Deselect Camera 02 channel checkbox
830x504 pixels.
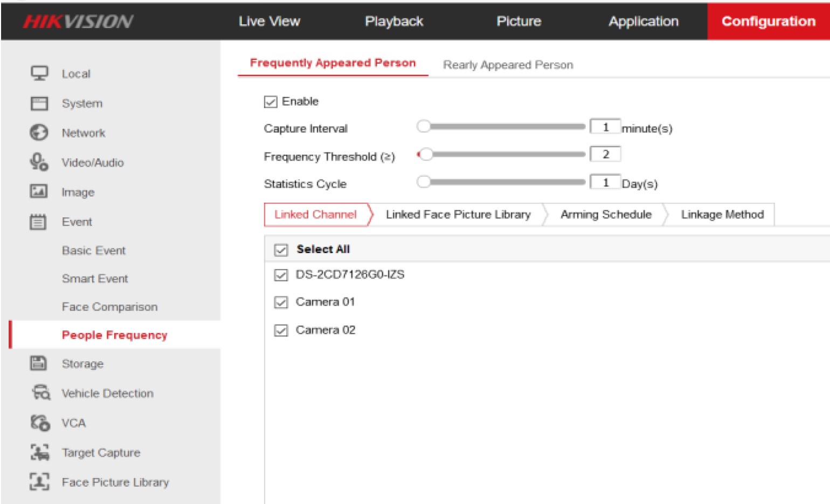(x=281, y=330)
